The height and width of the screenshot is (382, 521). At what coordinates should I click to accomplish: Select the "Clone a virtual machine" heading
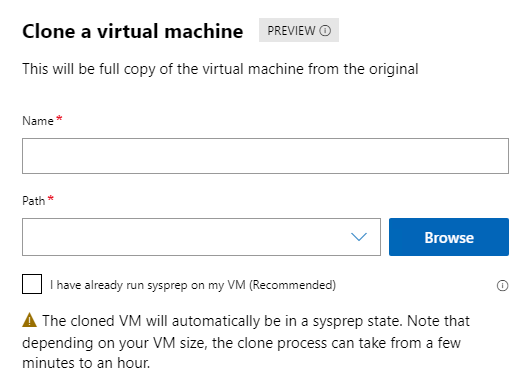(x=133, y=31)
